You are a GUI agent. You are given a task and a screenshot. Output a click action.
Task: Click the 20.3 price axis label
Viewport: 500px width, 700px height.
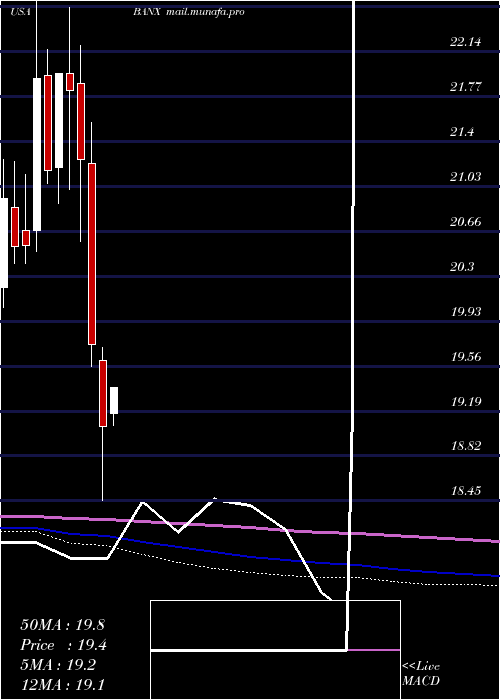[x=462, y=267]
